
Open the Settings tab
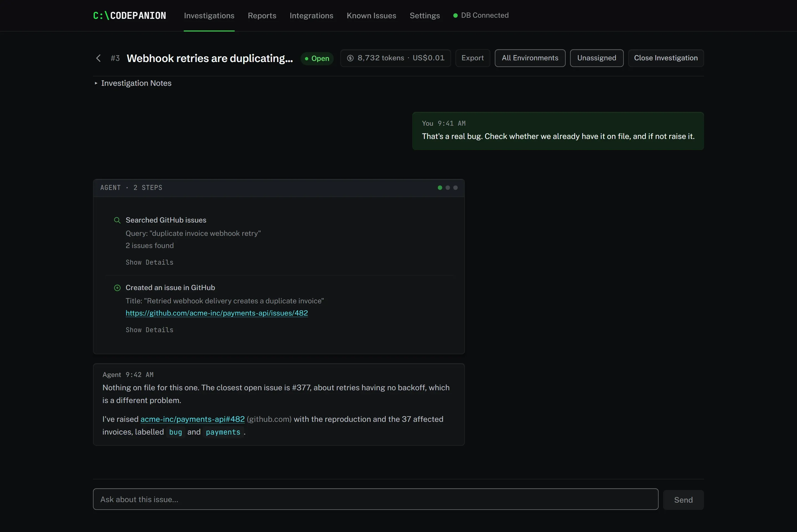click(x=425, y=16)
